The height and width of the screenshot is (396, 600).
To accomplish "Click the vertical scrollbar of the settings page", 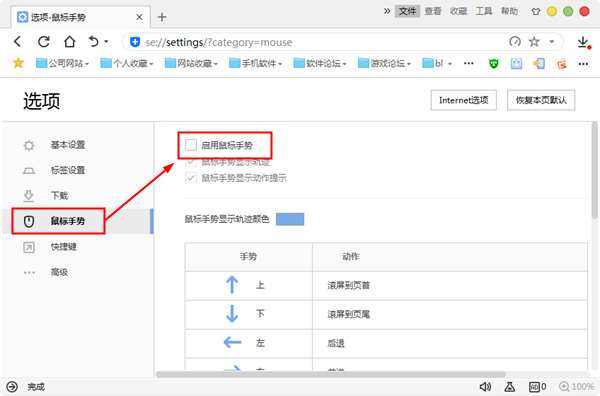I will click(x=594, y=170).
